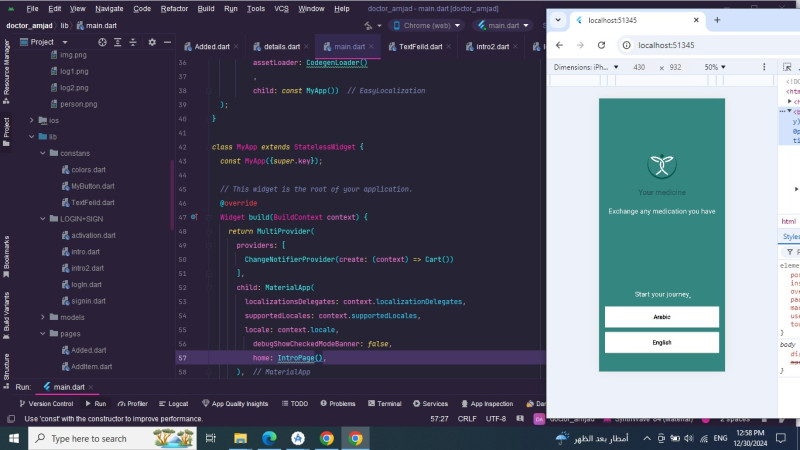Open the Refactor menu

point(174,8)
